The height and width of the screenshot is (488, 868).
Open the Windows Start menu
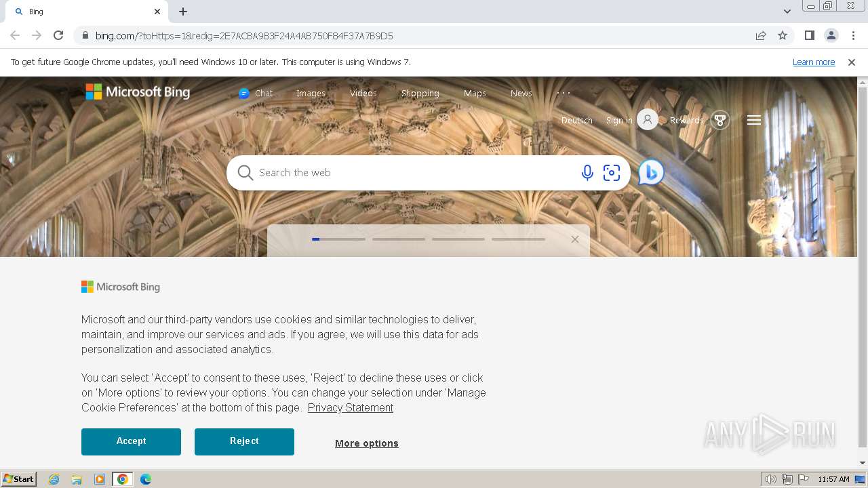19,479
